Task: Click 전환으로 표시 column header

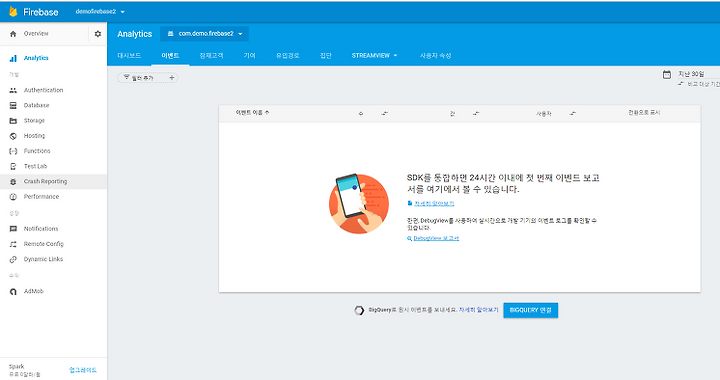Action: tap(644, 112)
